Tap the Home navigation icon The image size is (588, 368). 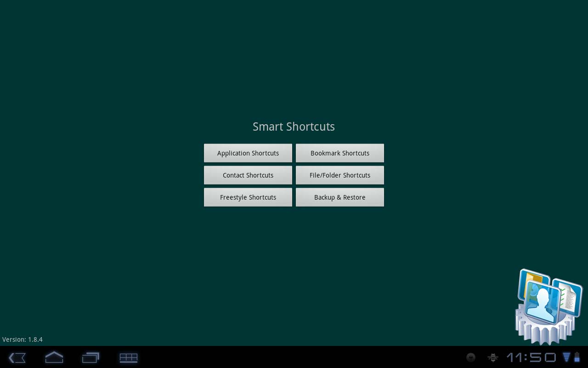(54, 357)
